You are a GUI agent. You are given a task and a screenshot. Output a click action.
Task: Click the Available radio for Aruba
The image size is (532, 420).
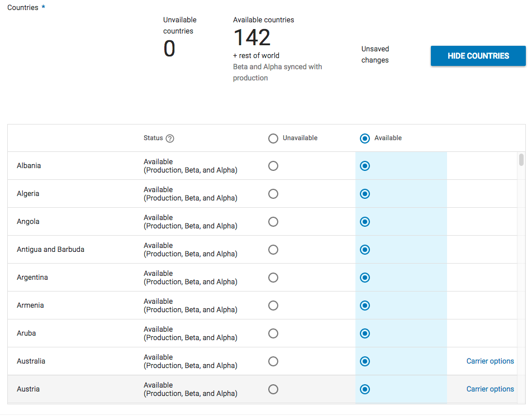(x=365, y=333)
